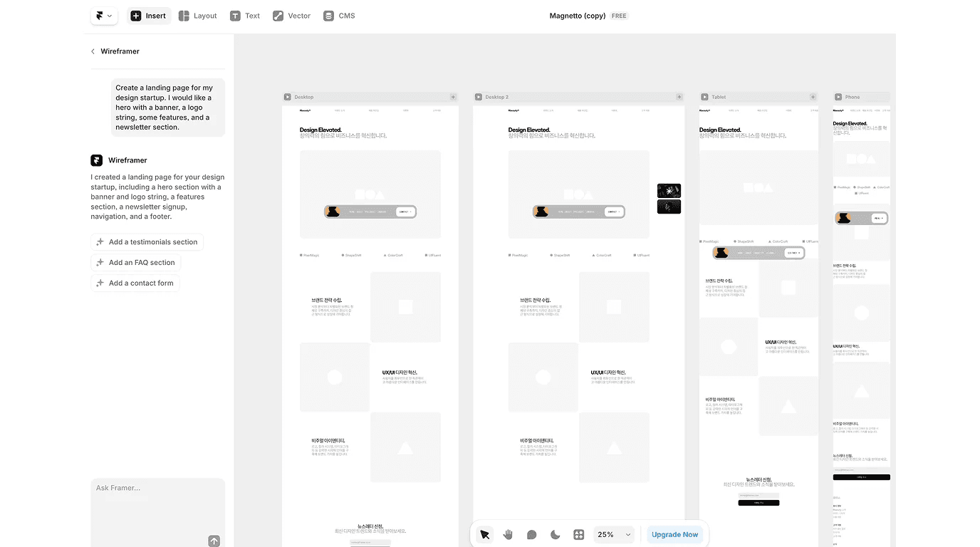Select the Text tool in top toolbar
This screenshot has height=547, width=980.
(245, 16)
